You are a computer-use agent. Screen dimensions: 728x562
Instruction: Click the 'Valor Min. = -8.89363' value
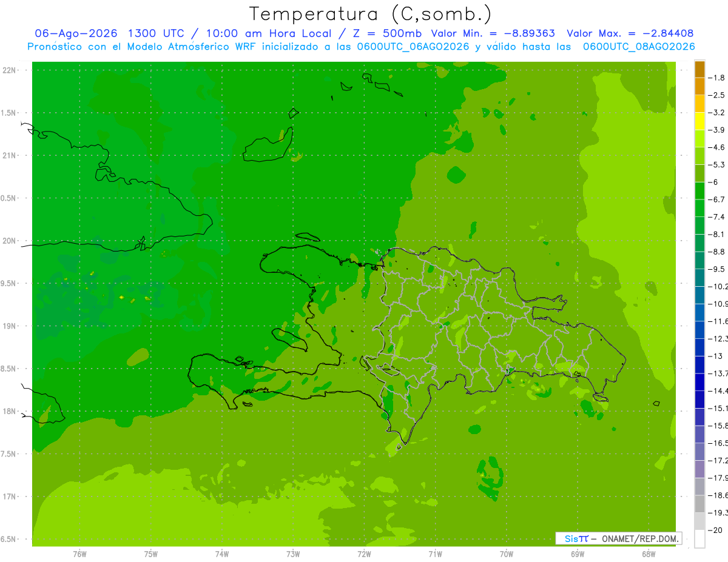click(x=493, y=33)
